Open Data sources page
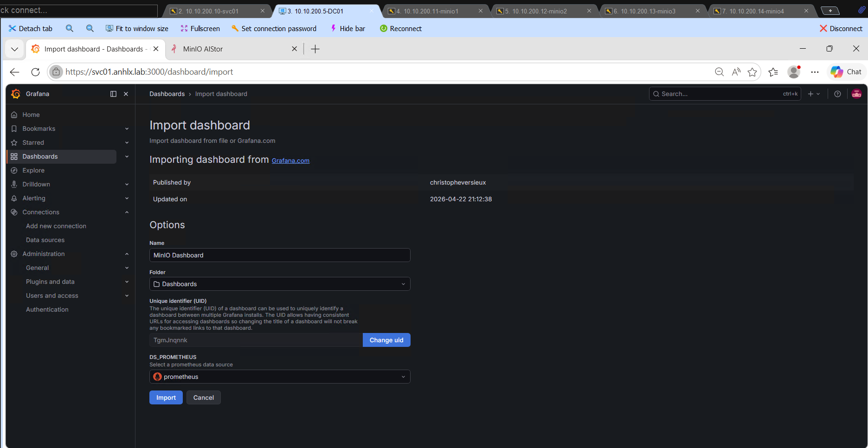 pyautogui.click(x=45, y=240)
